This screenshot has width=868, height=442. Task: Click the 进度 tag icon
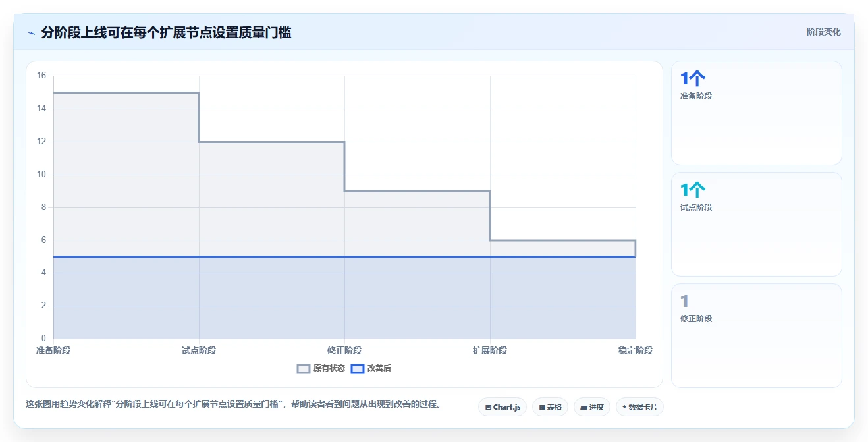click(583, 407)
